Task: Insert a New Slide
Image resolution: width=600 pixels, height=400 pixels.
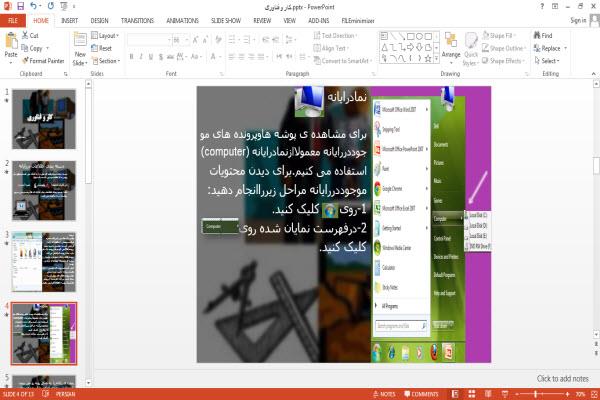Action: tap(80, 49)
